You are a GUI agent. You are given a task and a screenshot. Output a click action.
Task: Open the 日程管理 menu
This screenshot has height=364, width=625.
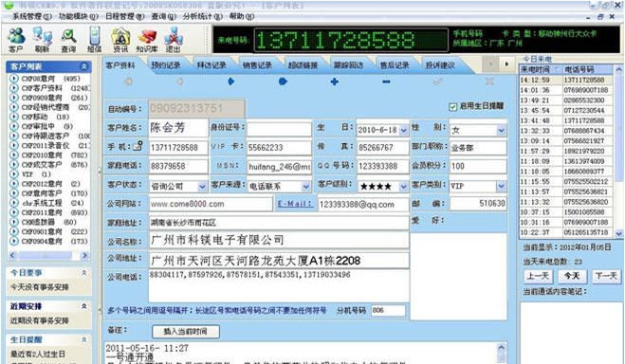click(x=124, y=16)
